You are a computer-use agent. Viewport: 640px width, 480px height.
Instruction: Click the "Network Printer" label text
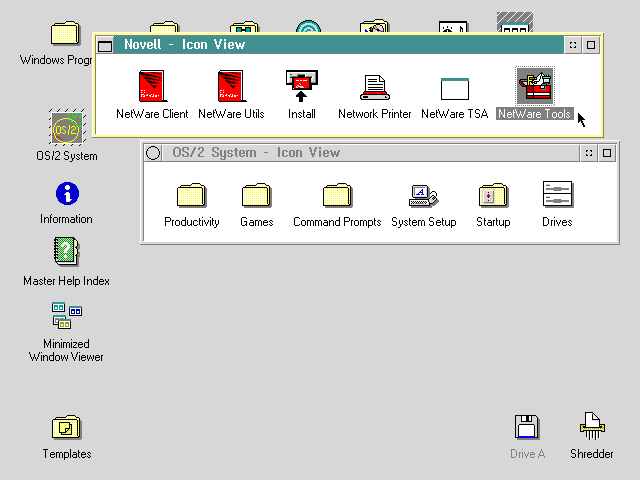[x=375, y=114]
